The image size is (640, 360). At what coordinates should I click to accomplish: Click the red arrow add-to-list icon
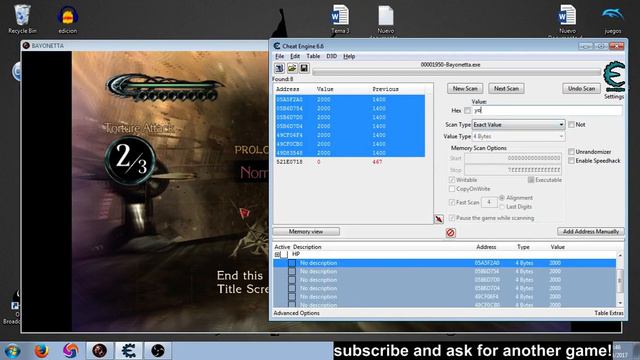(x=439, y=219)
